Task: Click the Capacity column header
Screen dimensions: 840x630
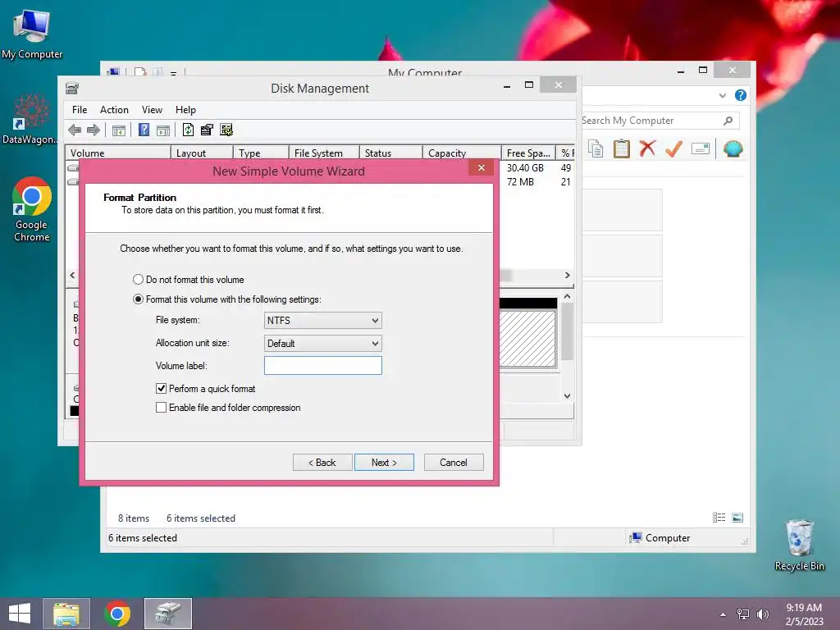Action: (x=463, y=153)
